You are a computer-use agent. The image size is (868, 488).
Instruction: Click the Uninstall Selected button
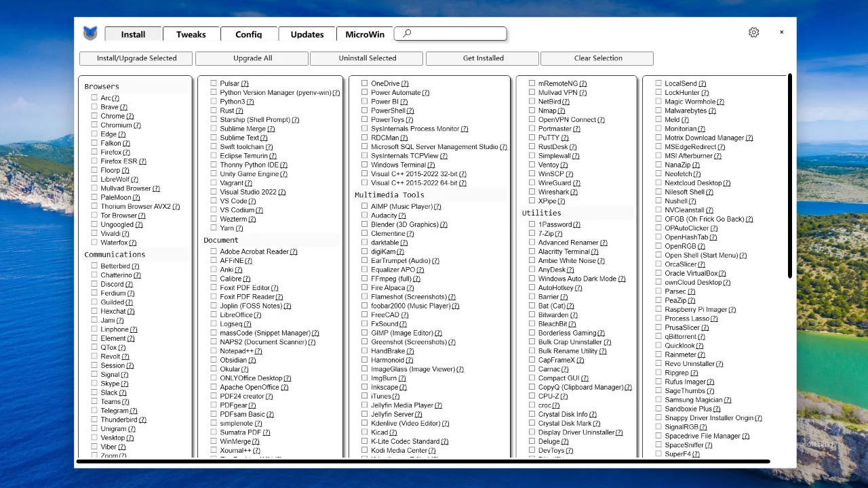367,58
